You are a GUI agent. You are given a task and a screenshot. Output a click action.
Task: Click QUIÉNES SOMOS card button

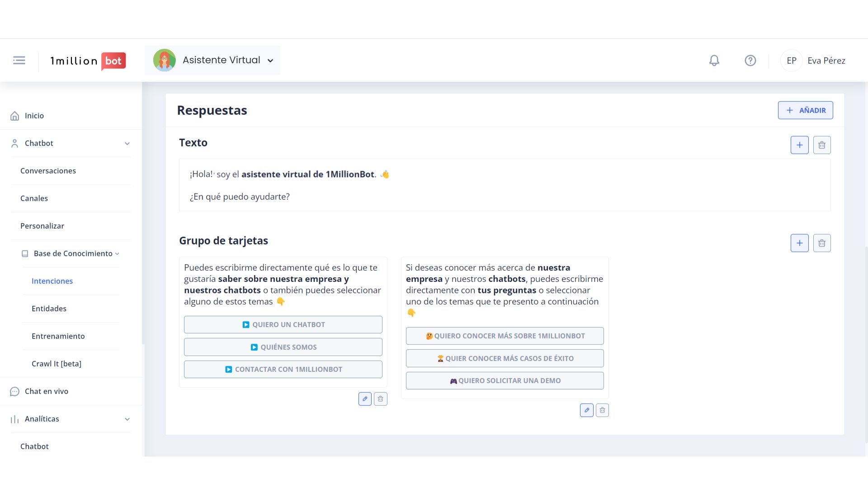[x=283, y=347]
